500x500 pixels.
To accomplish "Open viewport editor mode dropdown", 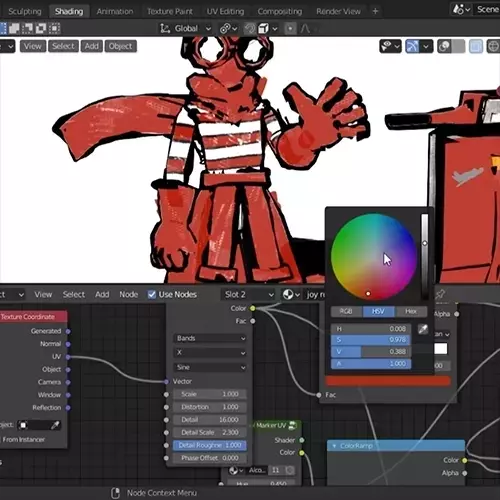I will click(7, 46).
